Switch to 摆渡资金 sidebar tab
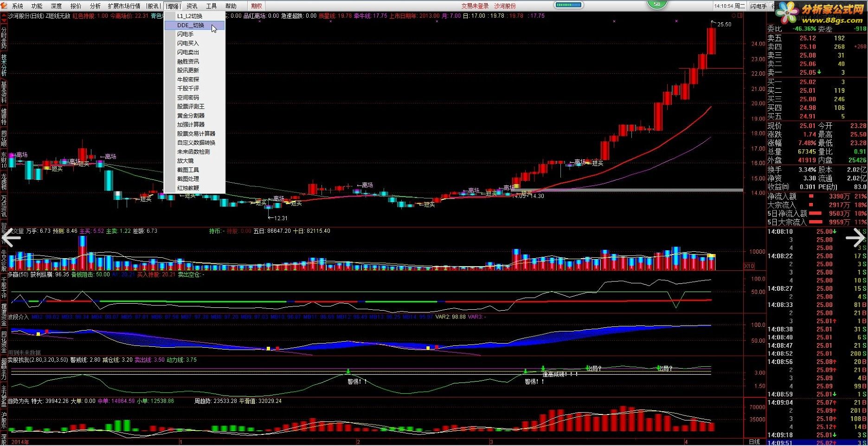The image size is (868, 446). [x=4, y=314]
